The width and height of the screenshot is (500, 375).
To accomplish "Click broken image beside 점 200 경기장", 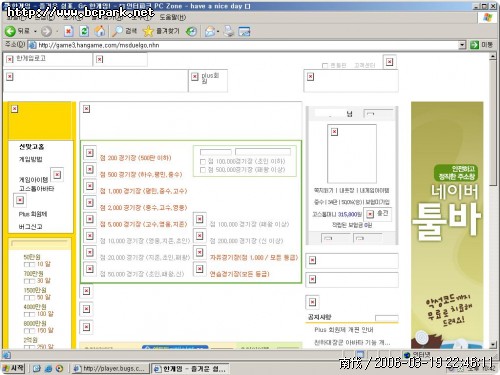I will [90, 153].
